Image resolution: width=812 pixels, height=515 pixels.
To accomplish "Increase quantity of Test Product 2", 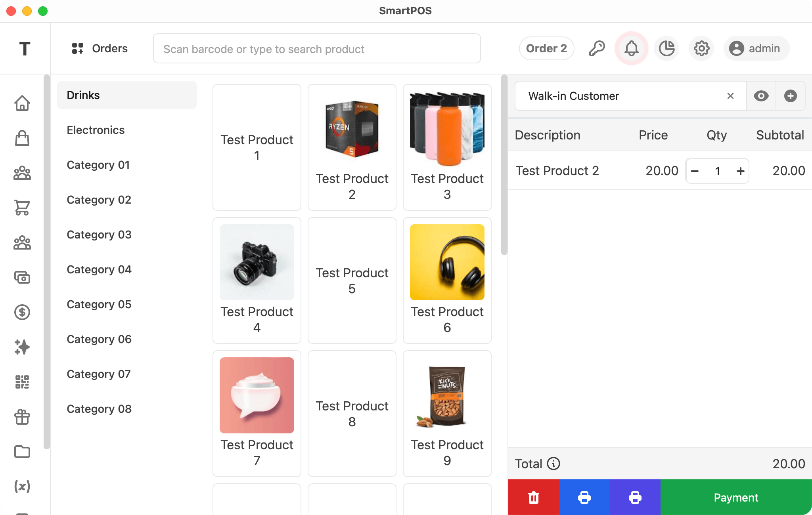I will [740, 171].
